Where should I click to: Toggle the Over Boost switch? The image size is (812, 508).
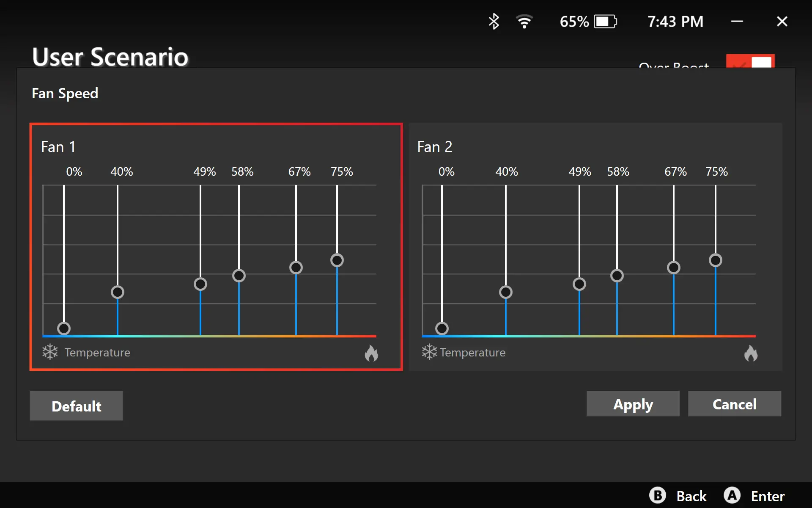(x=750, y=62)
